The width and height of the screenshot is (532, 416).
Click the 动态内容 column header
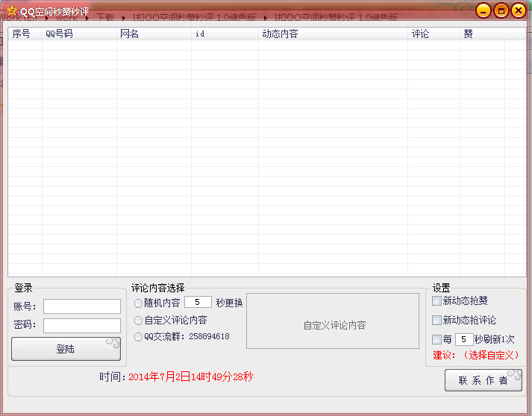point(334,34)
